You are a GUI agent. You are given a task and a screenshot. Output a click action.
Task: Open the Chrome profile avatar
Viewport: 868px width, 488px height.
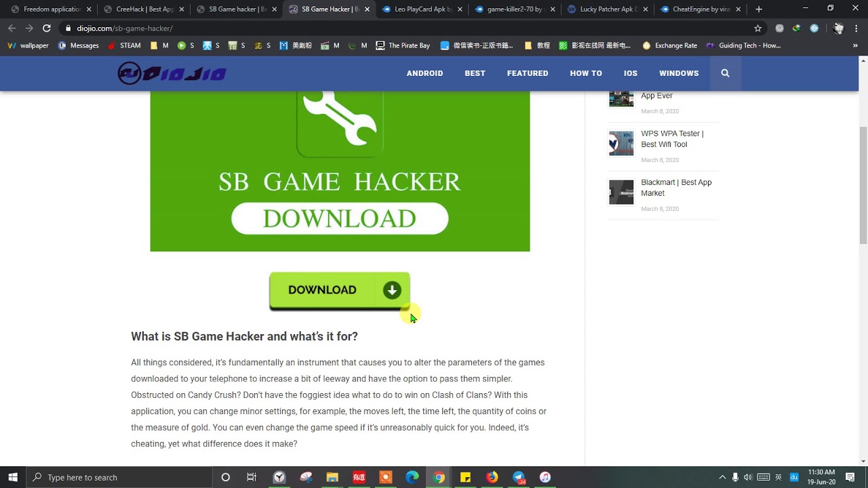[839, 28]
